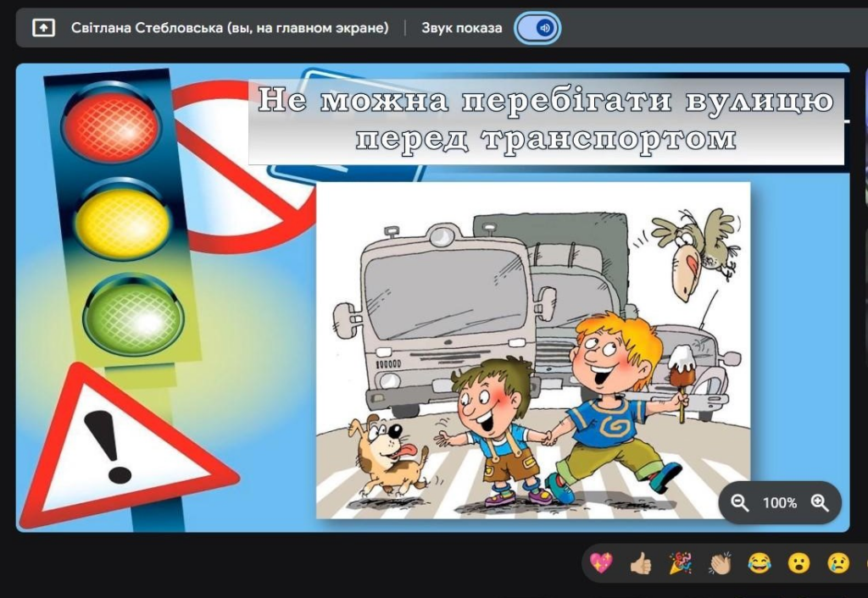The width and height of the screenshot is (868, 598).
Task: Send the laughing with tears reaction
Action: pos(759,563)
